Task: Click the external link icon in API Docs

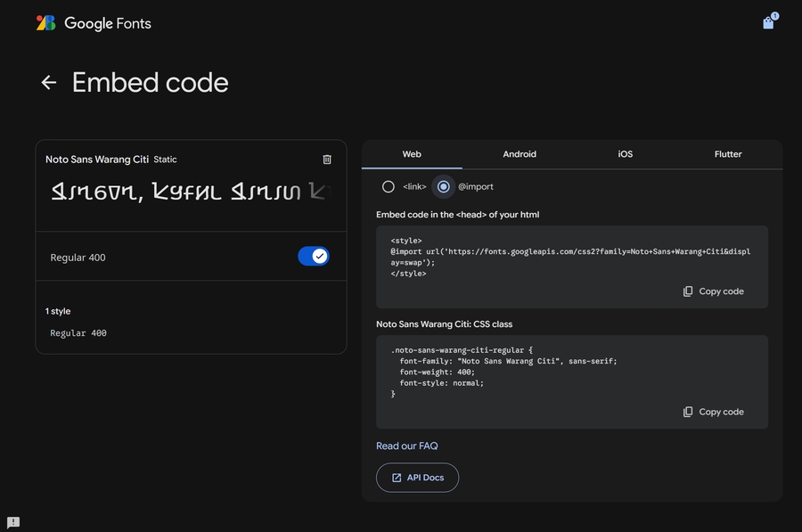Action: click(396, 478)
